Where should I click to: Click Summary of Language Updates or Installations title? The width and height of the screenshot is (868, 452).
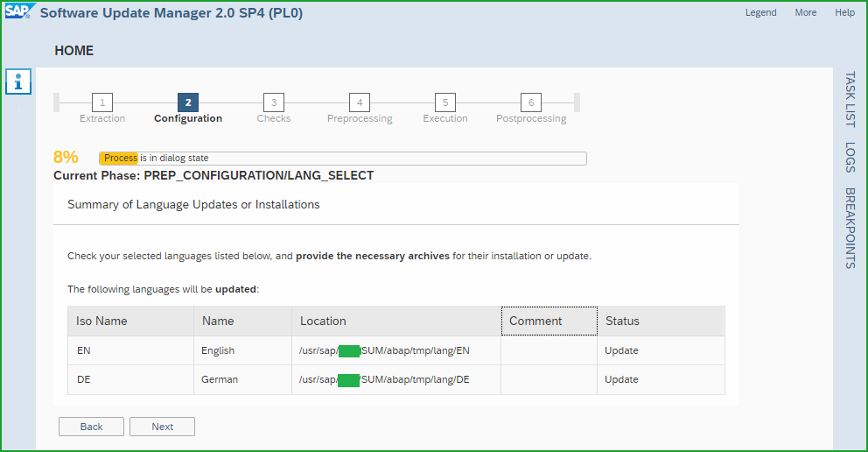pyautogui.click(x=193, y=204)
